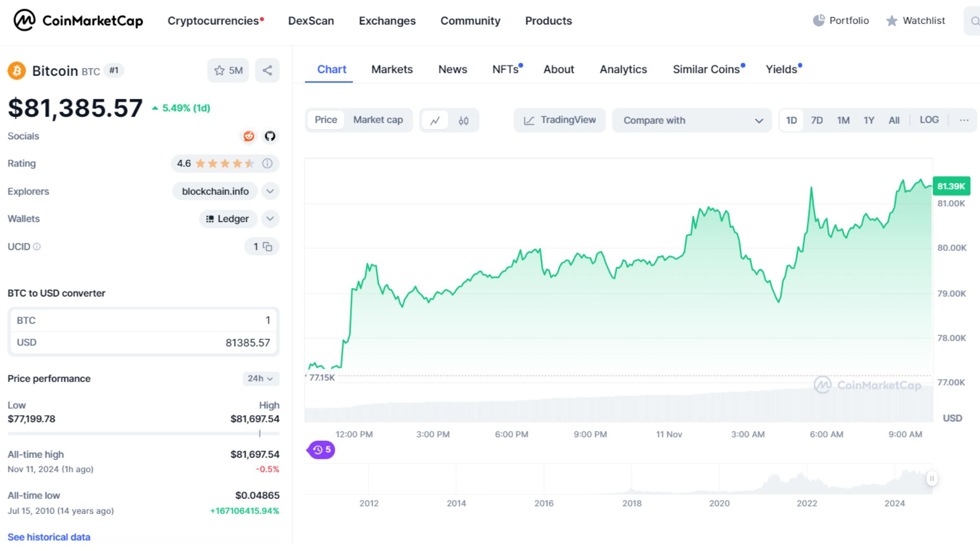Click the See historical data link
This screenshot has width=980, height=551.
48,537
